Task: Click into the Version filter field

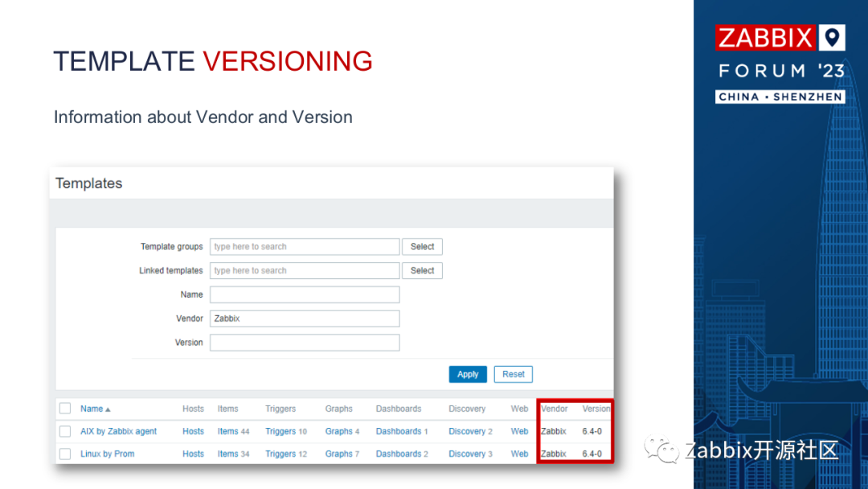Action: pyautogui.click(x=305, y=343)
